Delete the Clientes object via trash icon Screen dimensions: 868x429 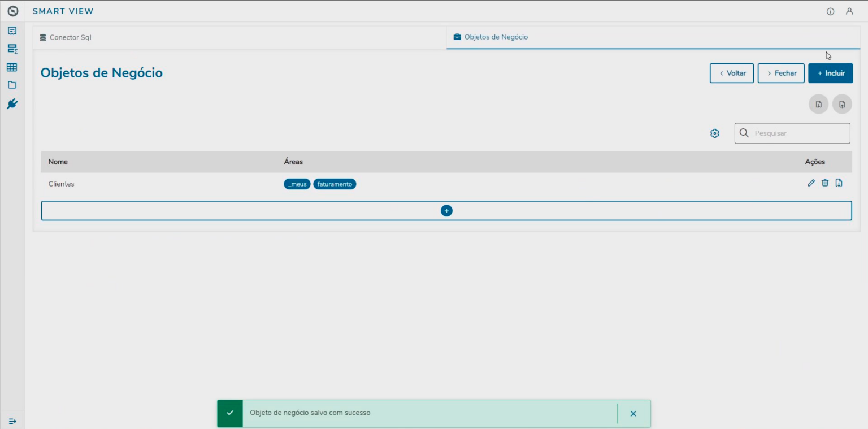click(825, 183)
